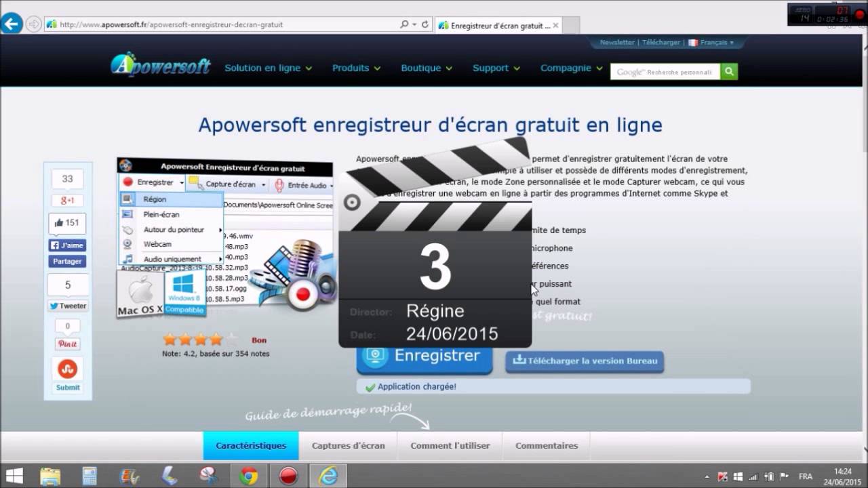This screenshot has width=868, height=488.
Task: Close the Enregistreur d'écran gratuit tab
Action: pos(555,26)
